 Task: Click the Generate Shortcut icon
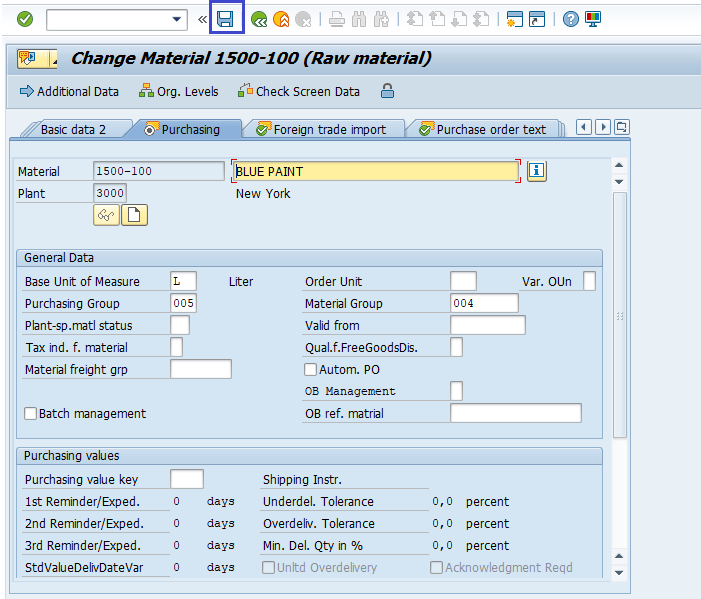(x=537, y=19)
